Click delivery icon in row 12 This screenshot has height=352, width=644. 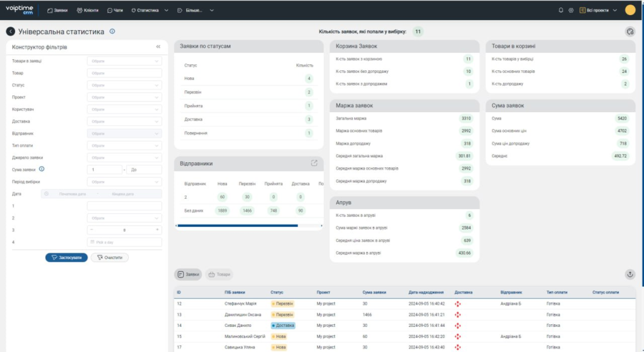click(458, 304)
